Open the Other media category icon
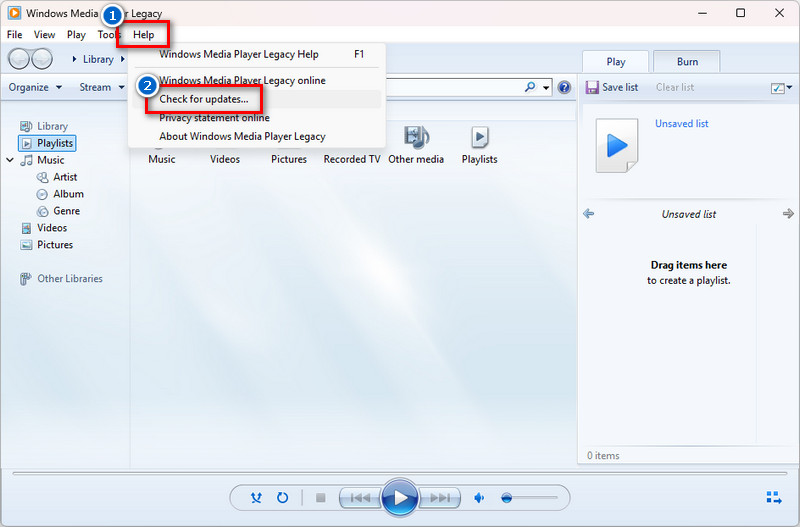This screenshot has width=800, height=527. click(x=416, y=137)
